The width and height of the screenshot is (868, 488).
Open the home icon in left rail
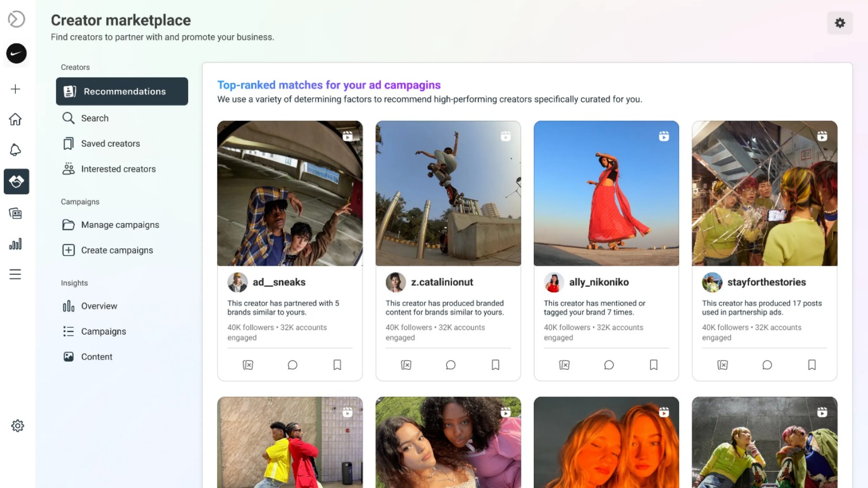(x=16, y=119)
